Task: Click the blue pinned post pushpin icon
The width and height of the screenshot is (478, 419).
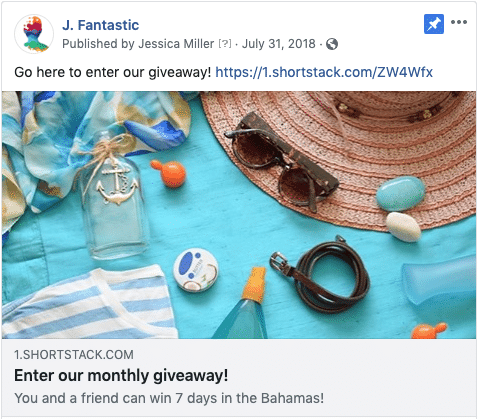Action: click(434, 24)
